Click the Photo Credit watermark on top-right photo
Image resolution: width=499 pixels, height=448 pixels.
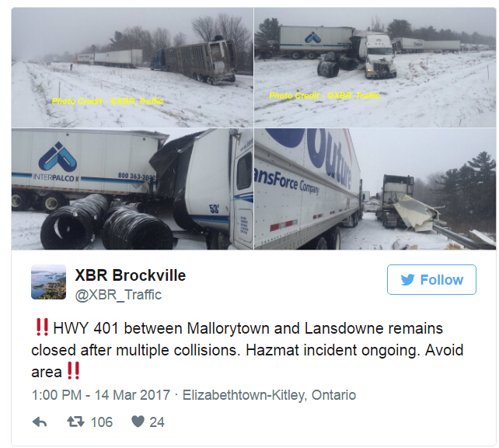coord(324,96)
